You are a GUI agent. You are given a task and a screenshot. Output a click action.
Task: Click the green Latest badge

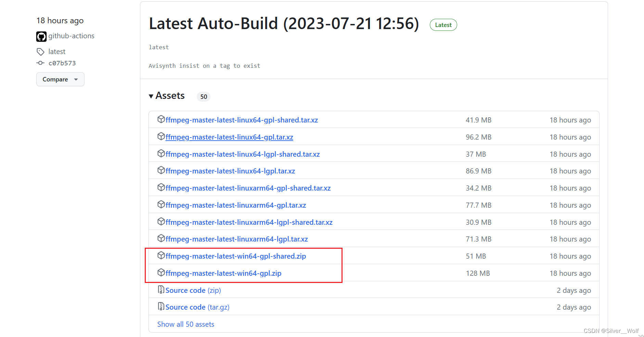click(x=443, y=25)
